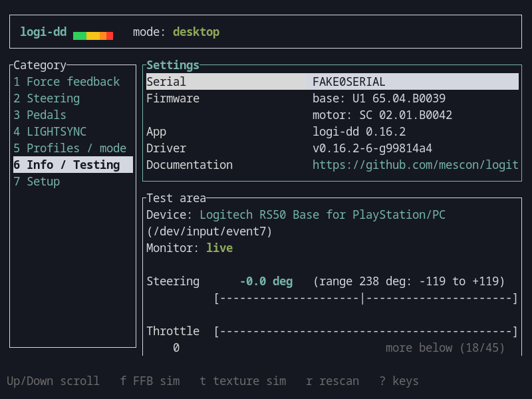
Task: Click the Logitech RS50 Base device name
Action: [x=323, y=215]
